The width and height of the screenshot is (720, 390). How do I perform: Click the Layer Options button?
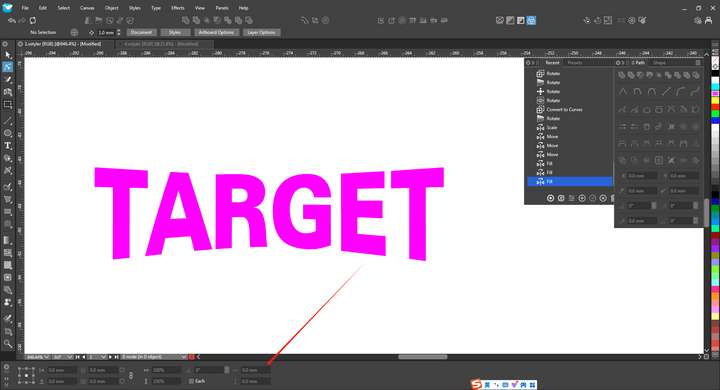[x=261, y=33]
